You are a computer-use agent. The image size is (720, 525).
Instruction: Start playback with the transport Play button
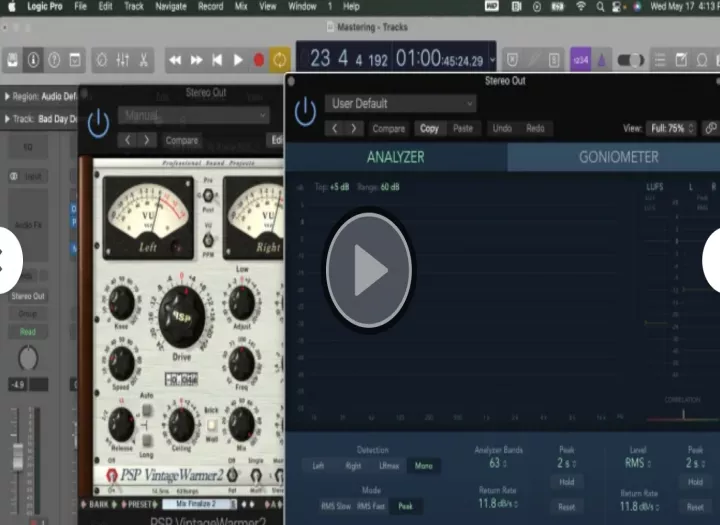(x=238, y=60)
